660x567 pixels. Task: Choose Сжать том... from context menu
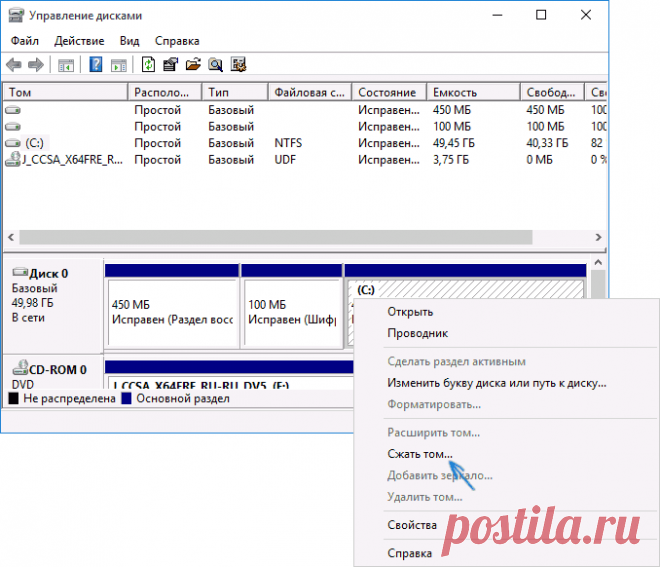tap(420, 454)
